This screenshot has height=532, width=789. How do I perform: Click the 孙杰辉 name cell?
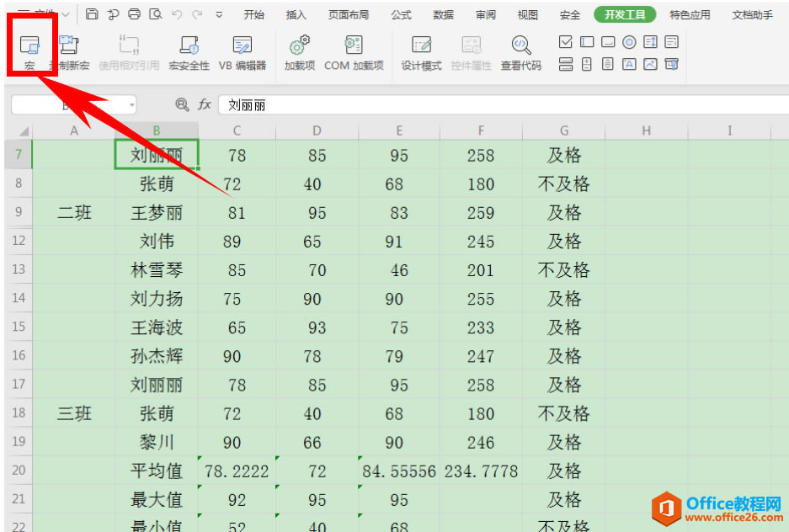pyautogui.click(x=157, y=356)
